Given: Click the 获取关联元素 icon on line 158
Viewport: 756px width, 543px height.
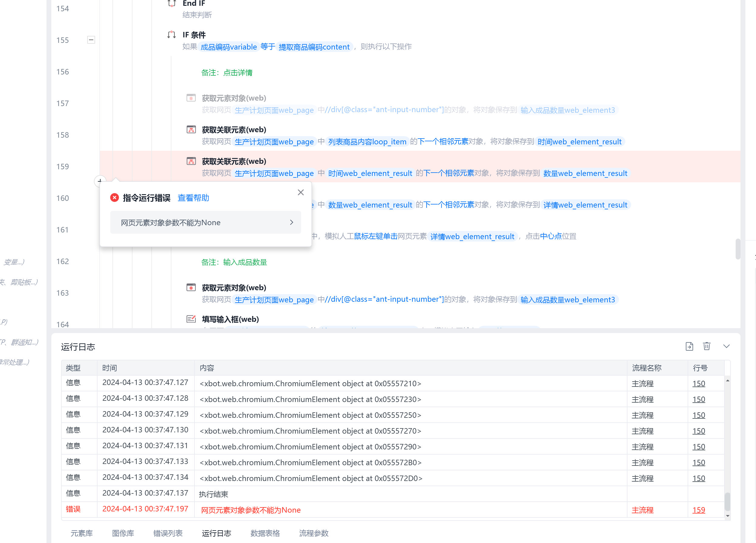Looking at the screenshot, I should click(191, 130).
